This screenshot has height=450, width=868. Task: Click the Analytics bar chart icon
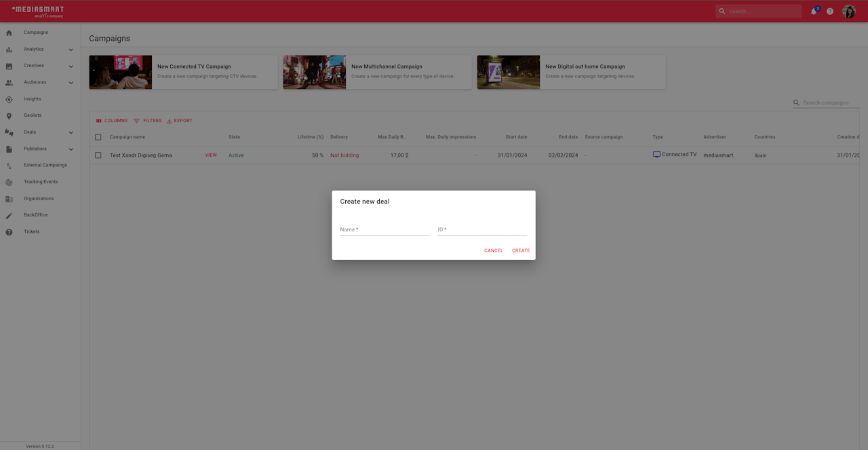pyautogui.click(x=9, y=50)
